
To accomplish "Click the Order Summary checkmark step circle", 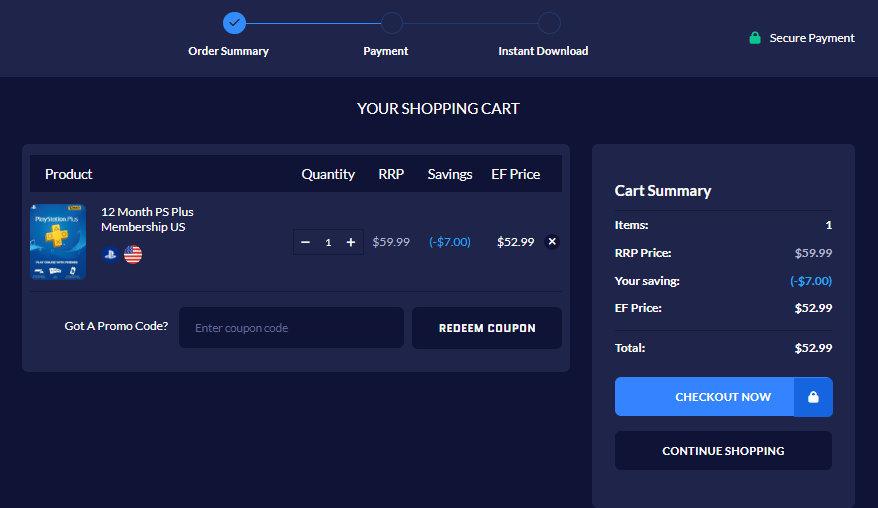I will 234,23.
